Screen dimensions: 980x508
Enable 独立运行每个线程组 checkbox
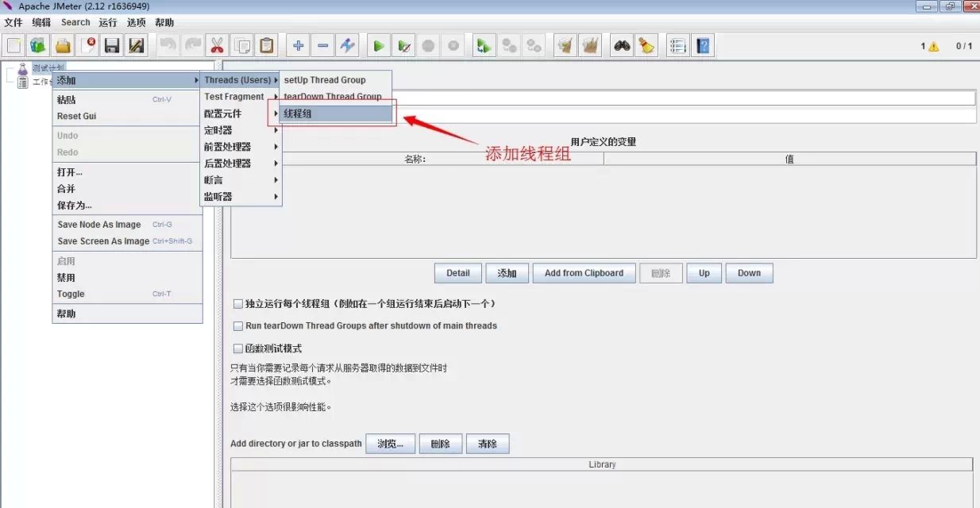[x=237, y=303]
